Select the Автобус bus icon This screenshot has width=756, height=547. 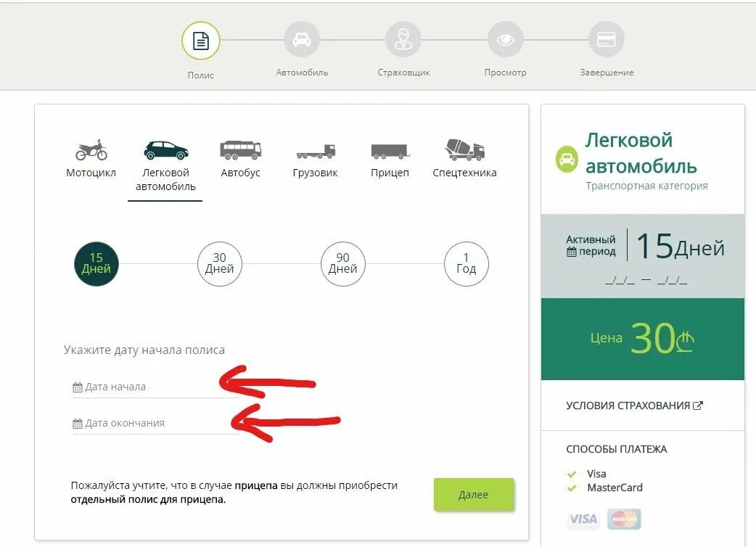[x=241, y=150]
